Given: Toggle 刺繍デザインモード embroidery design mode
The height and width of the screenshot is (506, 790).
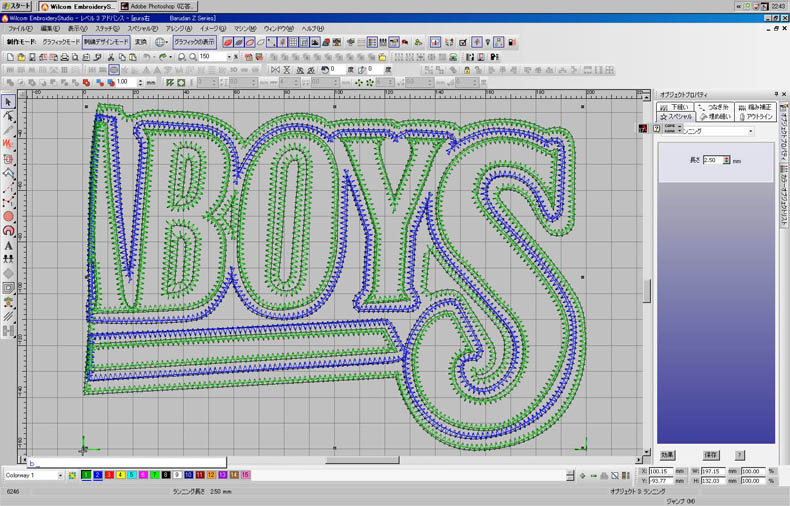Looking at the screenshot, I should [105, 43].
